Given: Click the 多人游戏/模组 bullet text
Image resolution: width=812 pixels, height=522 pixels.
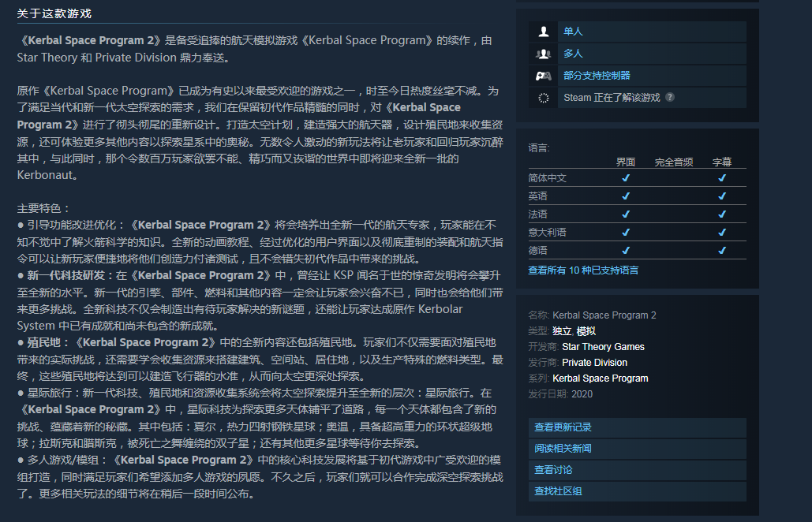Looking at the screenshot, I should (x=62, y=460).
